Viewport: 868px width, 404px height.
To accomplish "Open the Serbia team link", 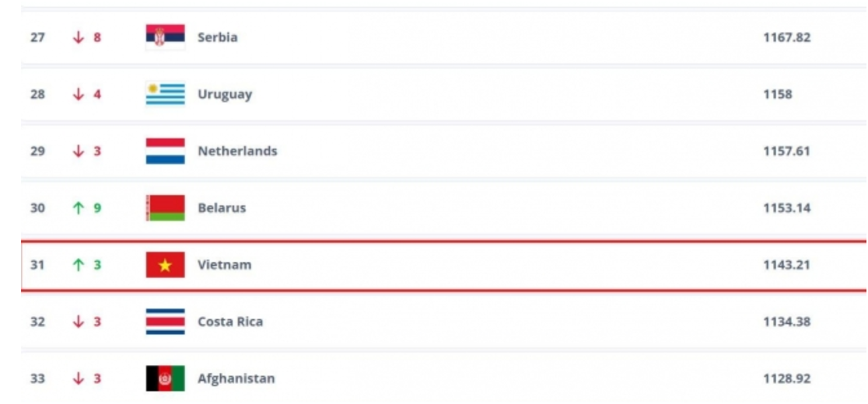I will point(218,37).
